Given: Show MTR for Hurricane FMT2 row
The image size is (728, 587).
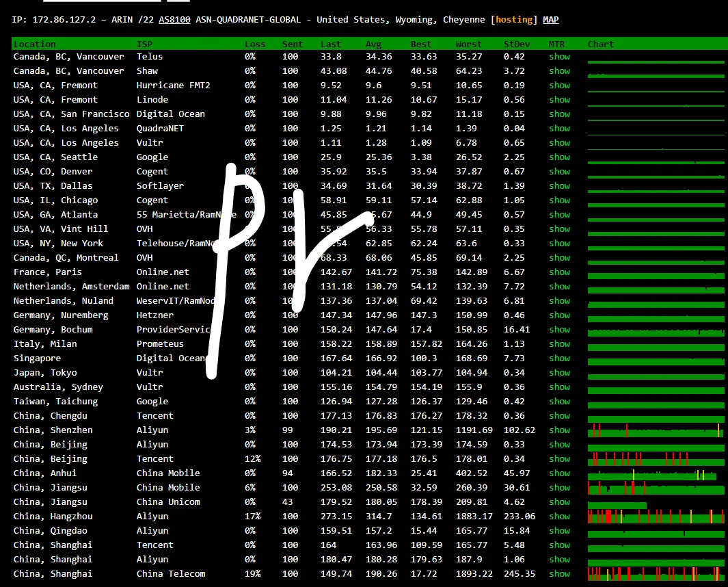Looking at the screenshot, I should click(559, 85).
